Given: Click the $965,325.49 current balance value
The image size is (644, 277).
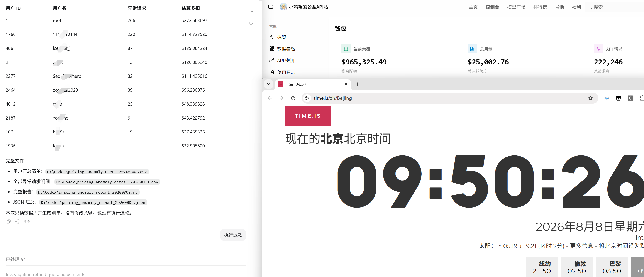Looking at the screenshot, I should tap(364, 62).
